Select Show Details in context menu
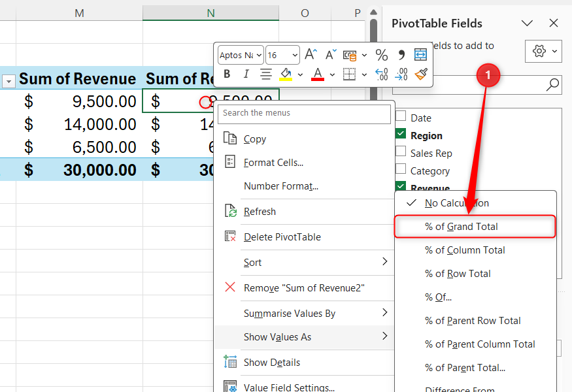 pyautogui.click(x=304, y=363)
